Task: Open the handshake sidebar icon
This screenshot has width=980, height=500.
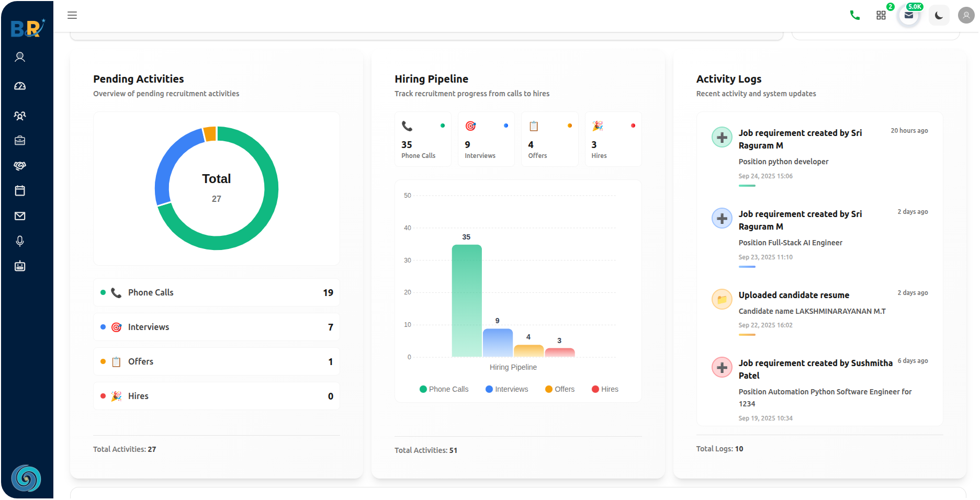Action: (x=20, y=165)
